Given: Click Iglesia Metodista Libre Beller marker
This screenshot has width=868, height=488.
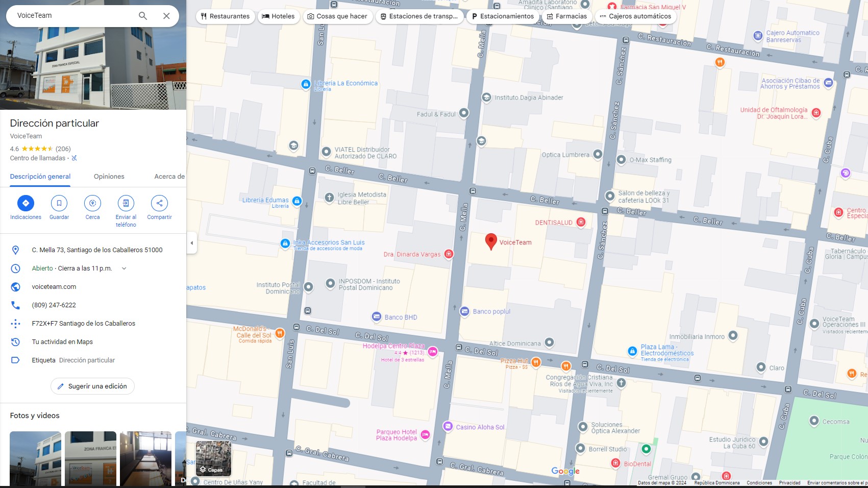Looking at the screenshot, I should pos(330,197).
